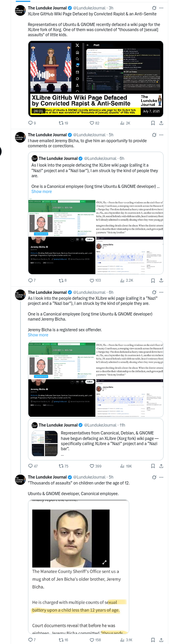Viewport: 173px width, 644px height.
Task: Like the post with 399 likes
Action: pyautogui.click(x=95, y=466)
